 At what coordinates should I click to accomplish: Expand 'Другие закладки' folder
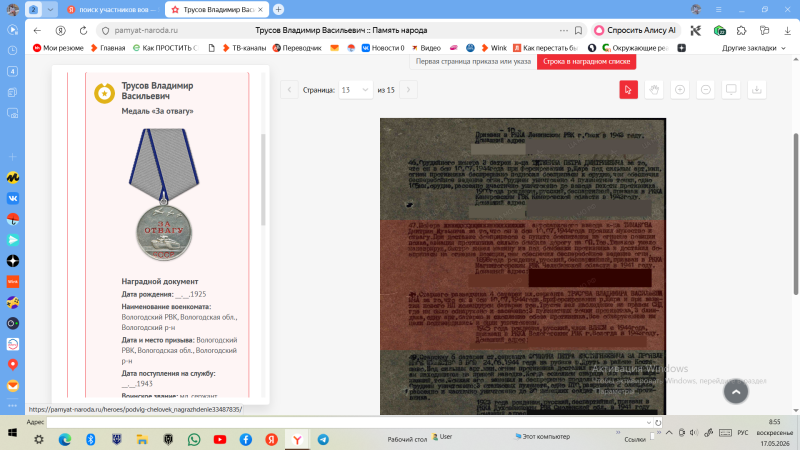(x=754, y=47)
